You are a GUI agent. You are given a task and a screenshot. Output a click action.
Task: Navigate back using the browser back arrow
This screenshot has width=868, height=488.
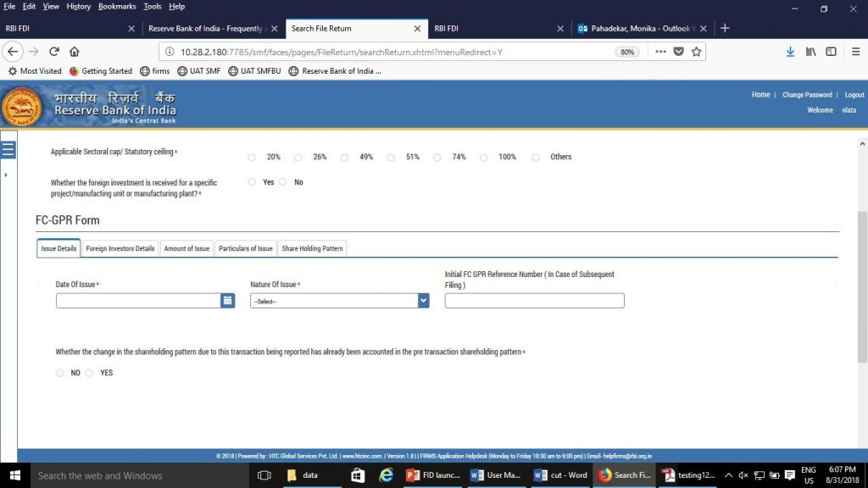click(13, 51)
